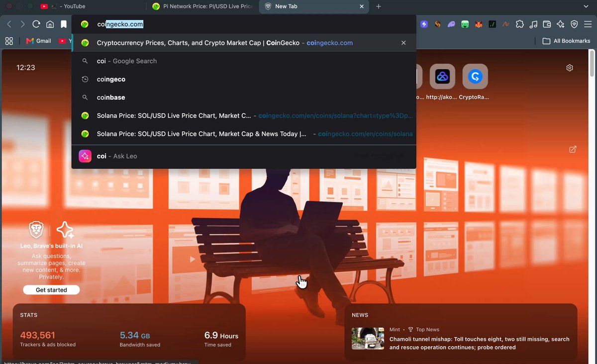Open the wavy red line extension

click(x=506, y=24)
